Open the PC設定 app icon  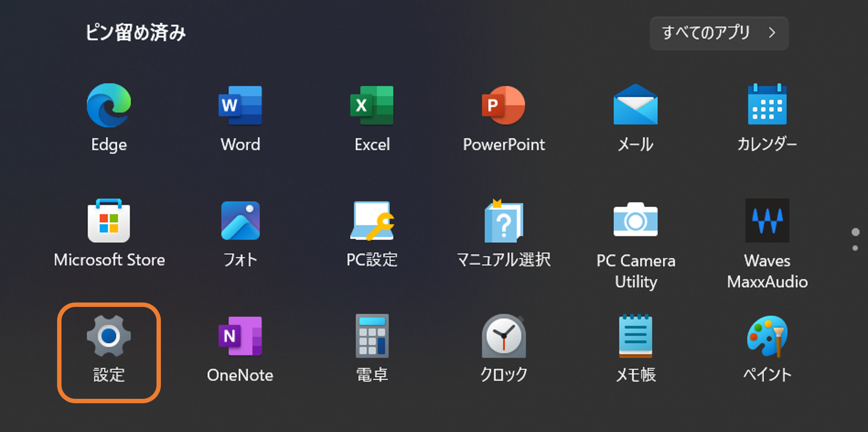[x=372, y=221]
